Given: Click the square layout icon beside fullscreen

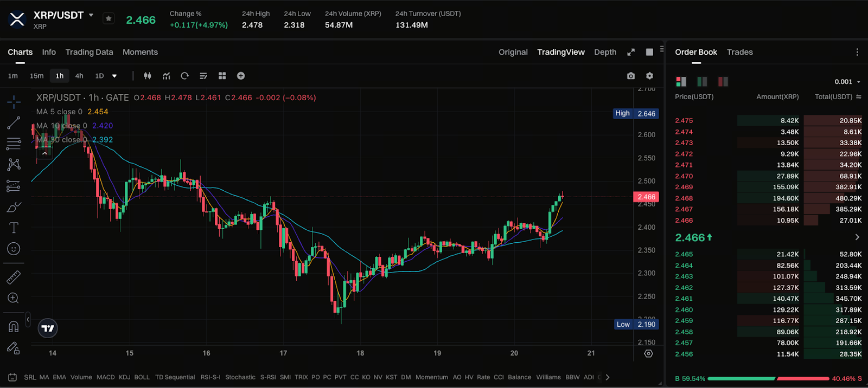Looking at the screenshot, I should click(x=649, y=52).
